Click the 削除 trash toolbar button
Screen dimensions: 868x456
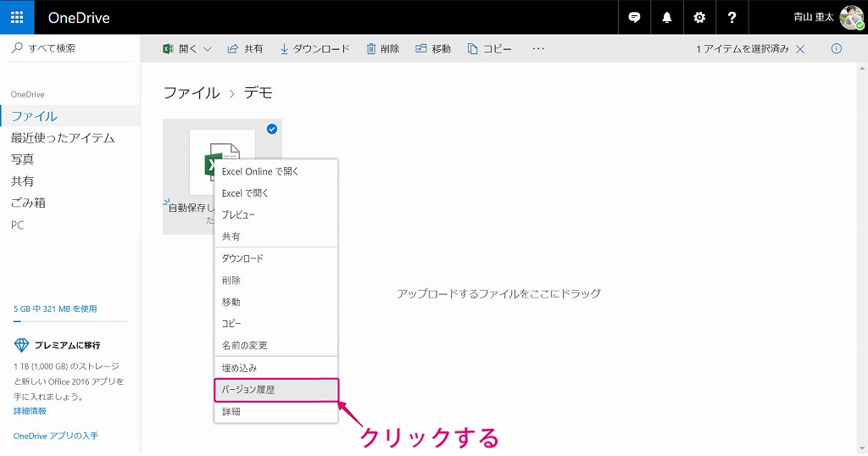pos(382,49)
